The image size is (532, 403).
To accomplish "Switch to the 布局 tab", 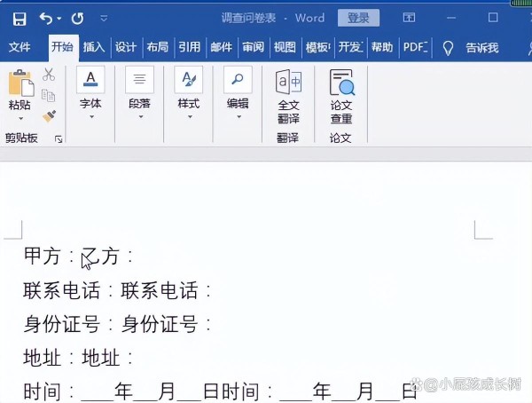I will click(158, 47).
